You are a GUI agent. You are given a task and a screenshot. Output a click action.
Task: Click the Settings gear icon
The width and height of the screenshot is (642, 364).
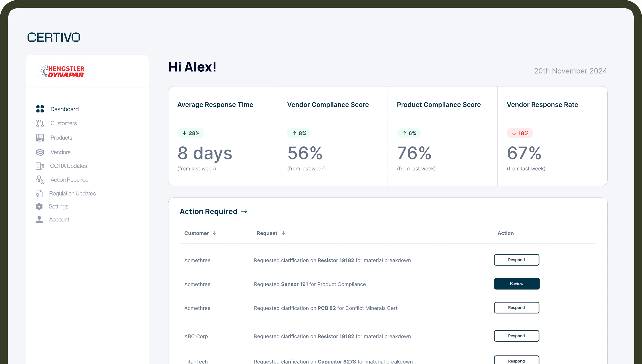point(39,206)
